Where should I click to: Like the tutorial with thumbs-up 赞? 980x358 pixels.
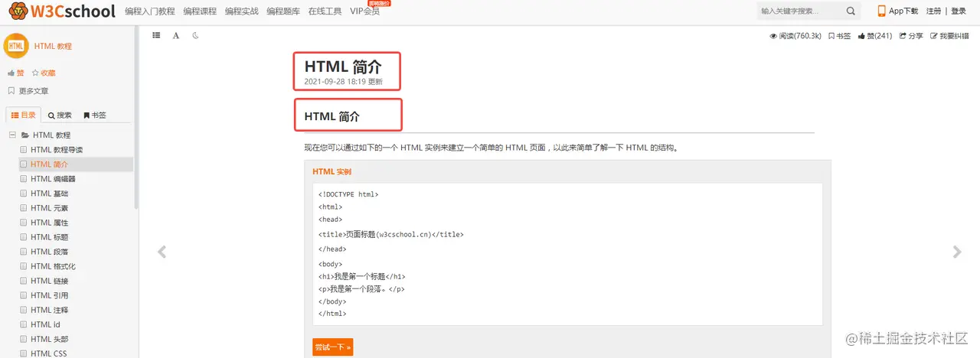pos(15,73)
